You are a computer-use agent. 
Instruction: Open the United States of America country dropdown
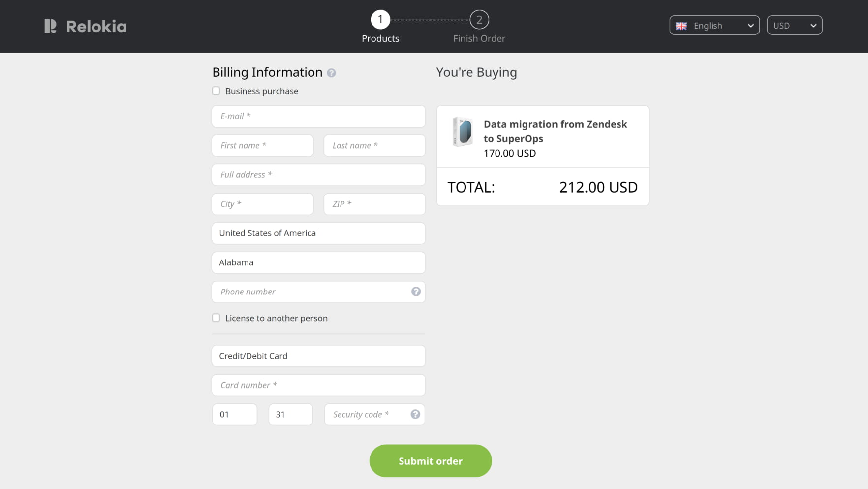pyautogui.click(x=318, y=233)
